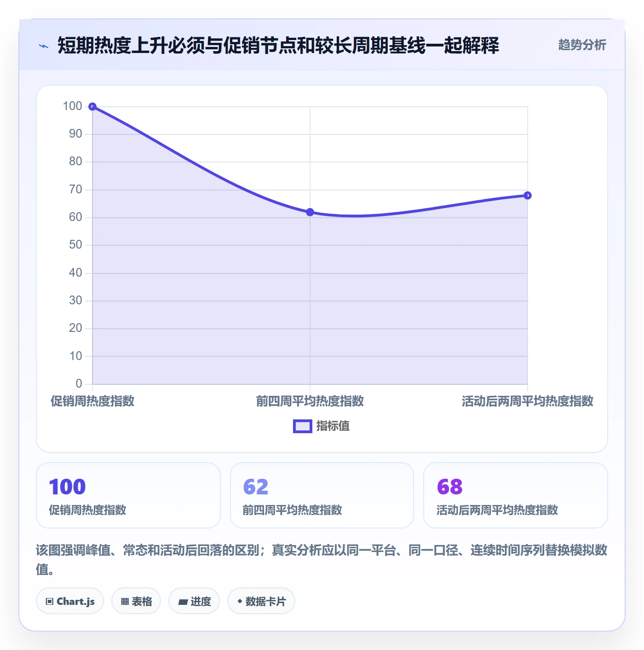Select the data point at 促销周热度指数 (100)
The height and width of the screenshot is (650, 644).
[92, 107]
